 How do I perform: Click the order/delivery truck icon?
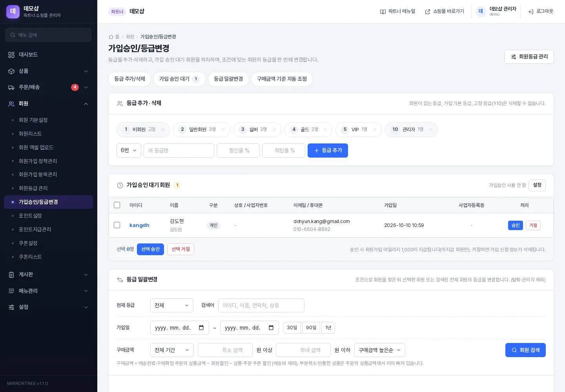point(11,87)
